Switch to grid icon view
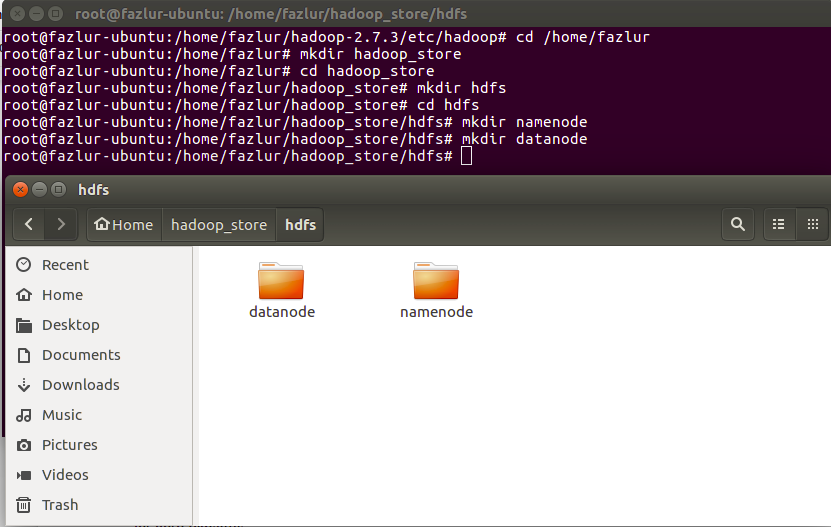Image resolution: width=831 pixels, height=527 pixels. pyautogui.click(x=812, y=224)
